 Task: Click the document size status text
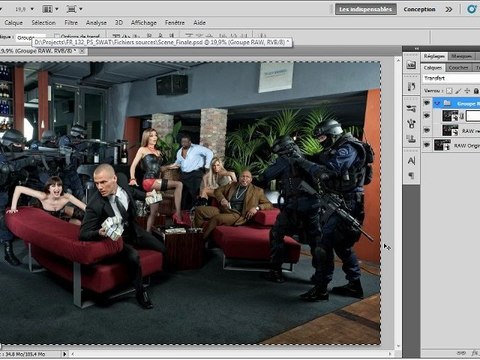(x=25, y=354)
